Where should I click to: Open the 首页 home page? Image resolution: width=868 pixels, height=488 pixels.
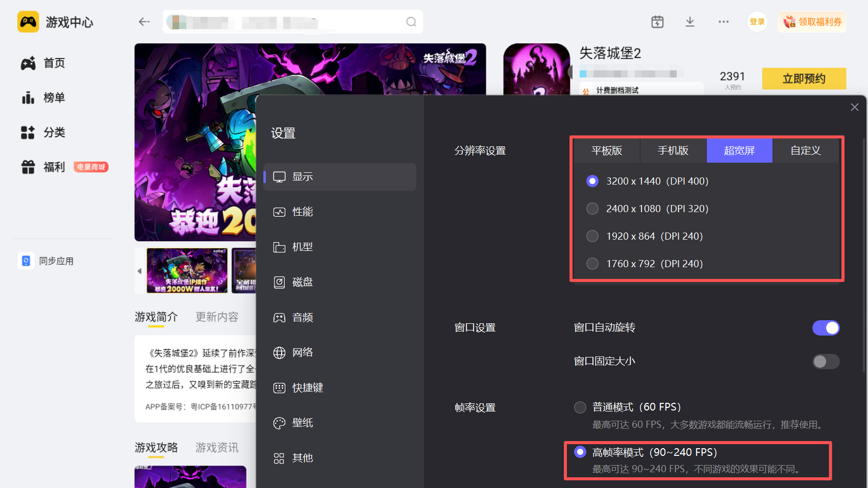43,63
